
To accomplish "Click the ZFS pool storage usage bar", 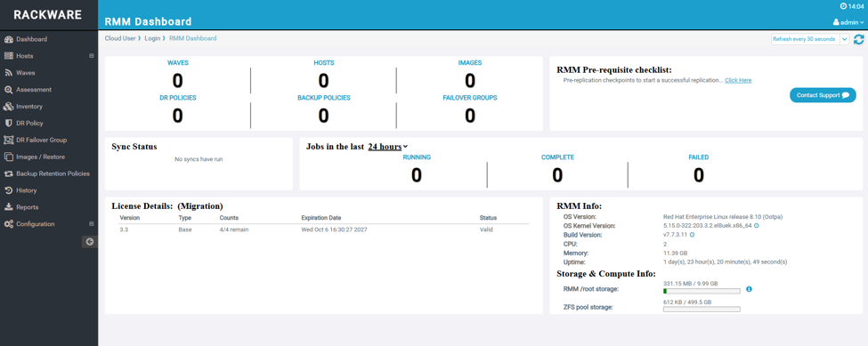I will (702, 310).
